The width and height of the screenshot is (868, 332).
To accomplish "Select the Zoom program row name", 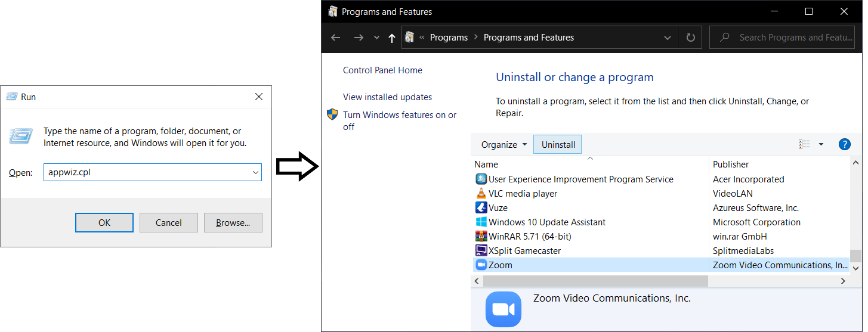I will pyautogui.click(x=500, y=265).
